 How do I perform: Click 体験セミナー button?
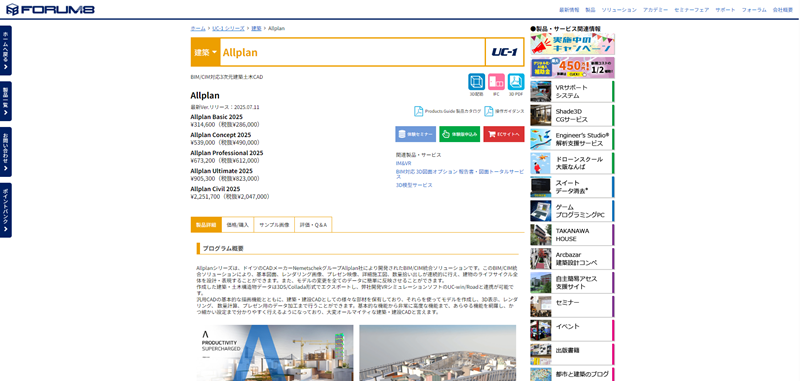(x=415, y=134)
